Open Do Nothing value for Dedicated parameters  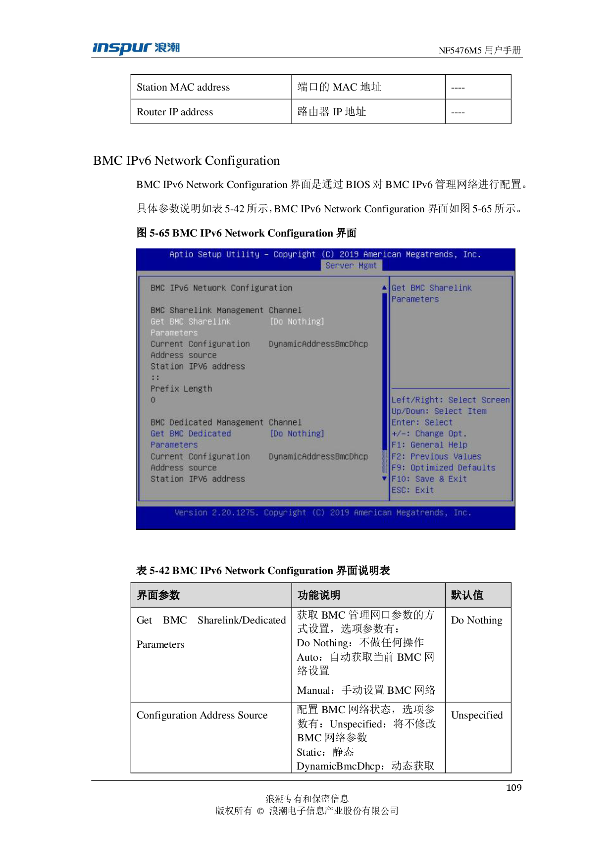coord(297,434)
